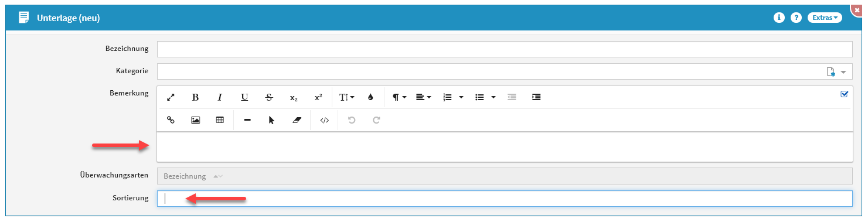Expand the editor to fullscreen
This screenshot has height=222, width=868.
pyautogui.click(x=171, y=97)
